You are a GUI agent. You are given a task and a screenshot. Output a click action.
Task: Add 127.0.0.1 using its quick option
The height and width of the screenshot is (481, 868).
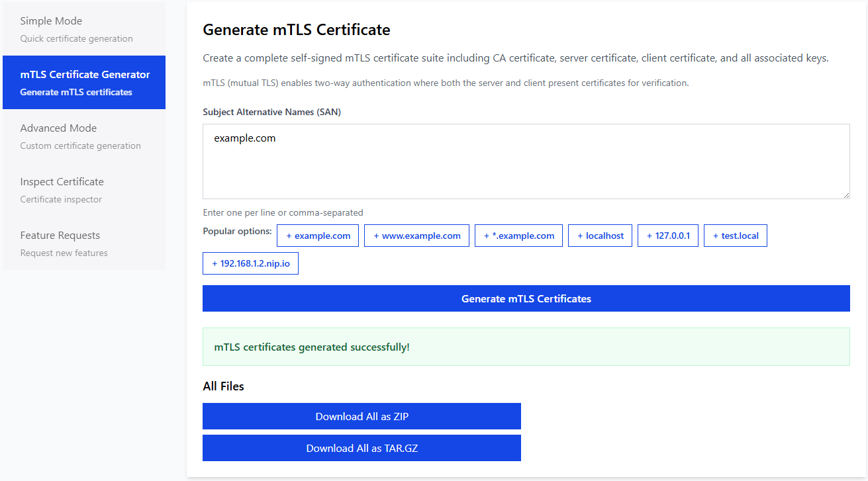click(667, 235)
